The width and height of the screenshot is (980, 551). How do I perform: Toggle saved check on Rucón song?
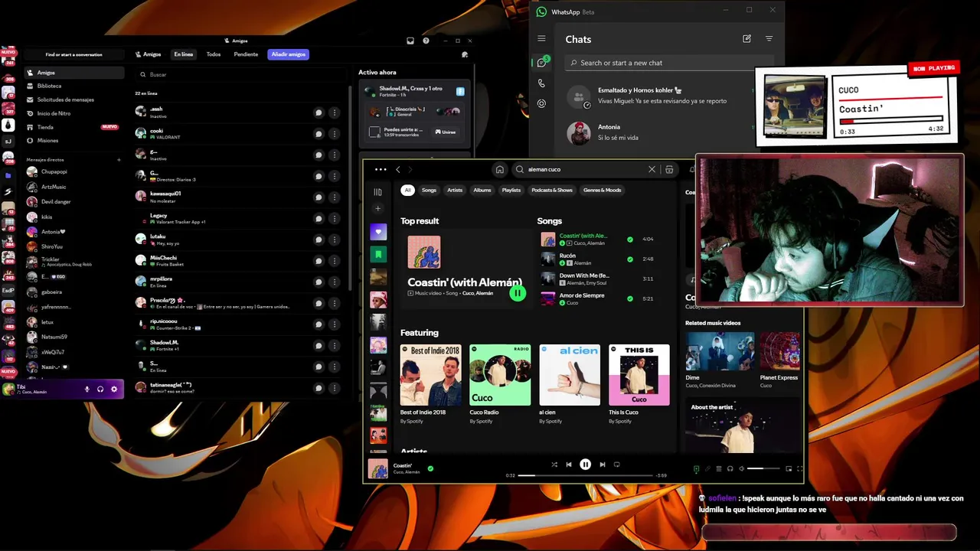tap(630, 259)
